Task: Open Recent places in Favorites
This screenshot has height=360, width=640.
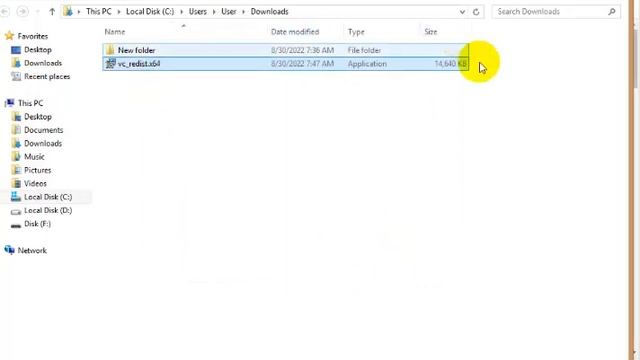Action: click(x=47, y=77)
